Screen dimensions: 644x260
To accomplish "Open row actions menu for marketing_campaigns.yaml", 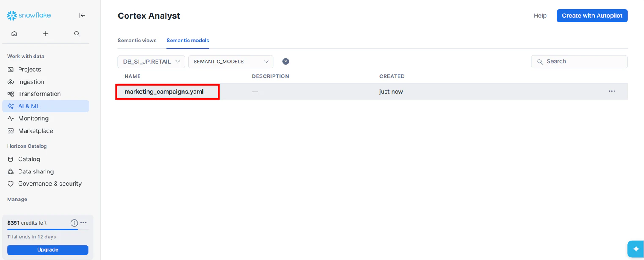I will tap(612, 91).
